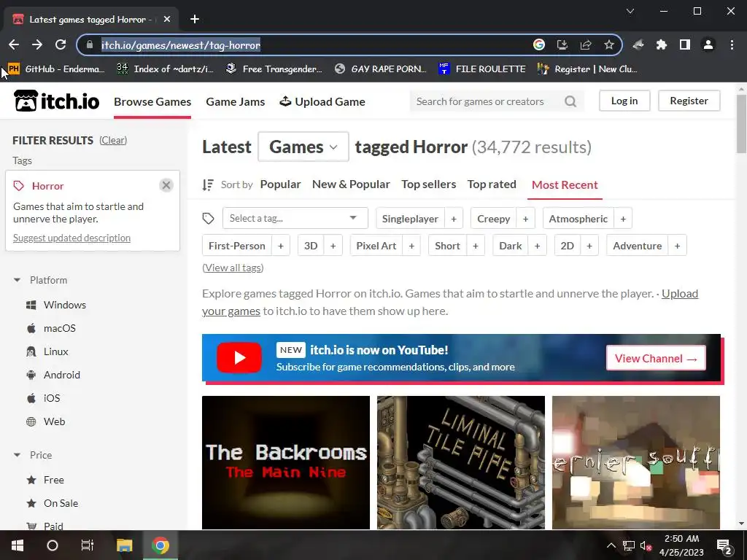
Task: Open GitHub bookmark in bookmarks bar
Action: 56,69
